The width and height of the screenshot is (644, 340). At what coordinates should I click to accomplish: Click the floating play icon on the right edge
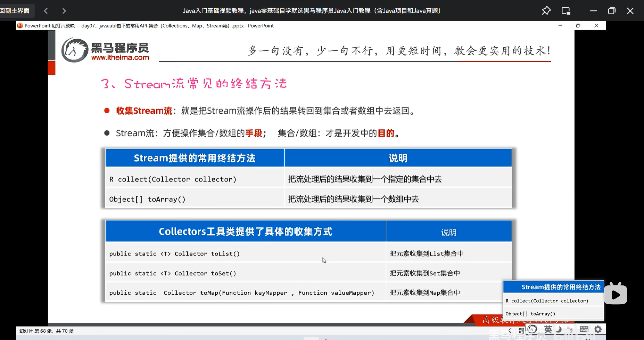(x=615, y=294)
